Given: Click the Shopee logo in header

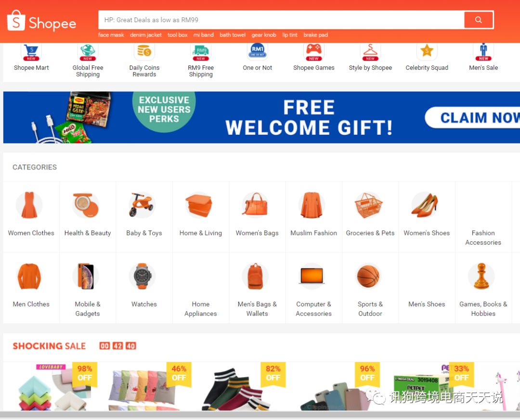Looking at the screenshot, I should pos(41,21).
